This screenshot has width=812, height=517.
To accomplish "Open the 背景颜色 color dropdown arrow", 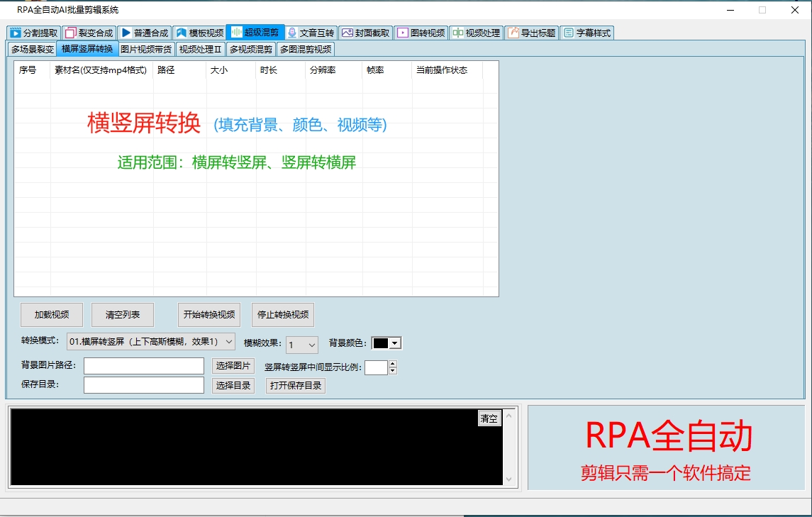I will point(393,343).
